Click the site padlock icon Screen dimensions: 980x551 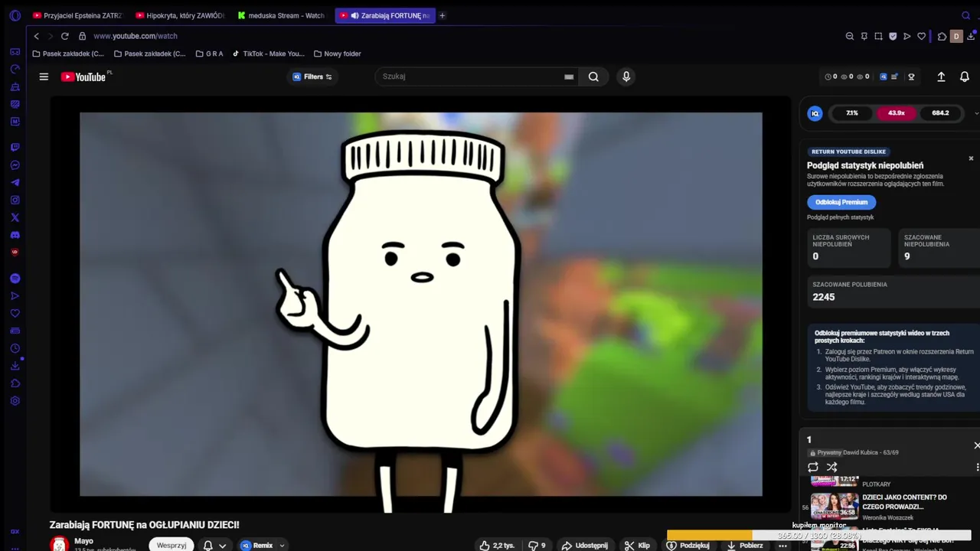click(82, 36)
